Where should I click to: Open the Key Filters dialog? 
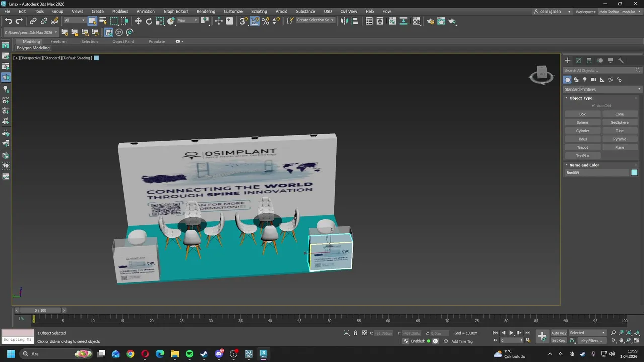click(591, 341)
